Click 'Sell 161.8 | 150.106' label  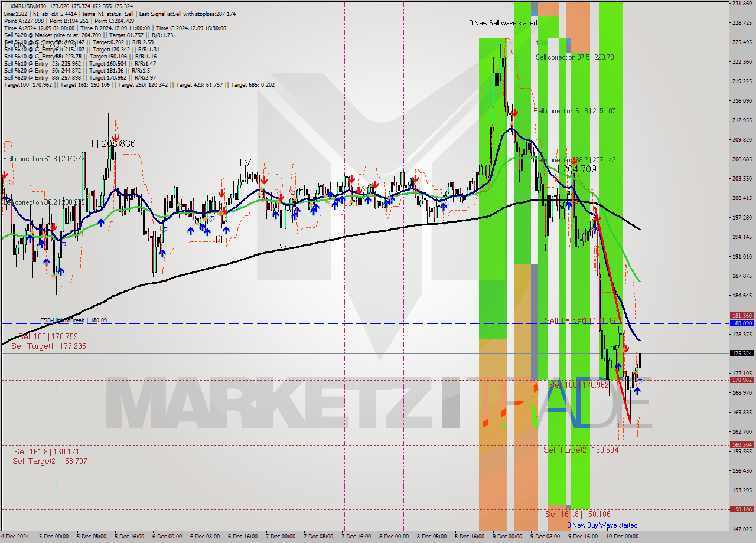[578, 514]
